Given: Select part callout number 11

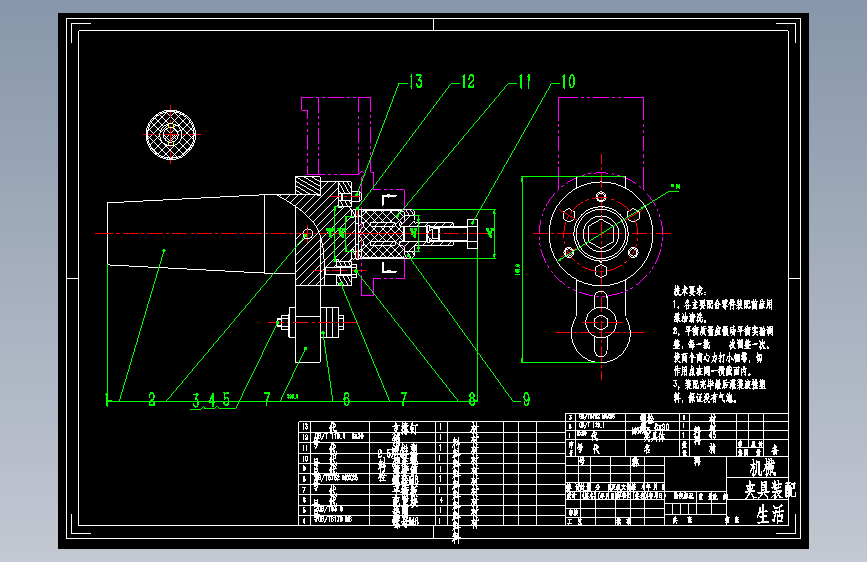Looking at the screenshot, I should click(525, 82).
